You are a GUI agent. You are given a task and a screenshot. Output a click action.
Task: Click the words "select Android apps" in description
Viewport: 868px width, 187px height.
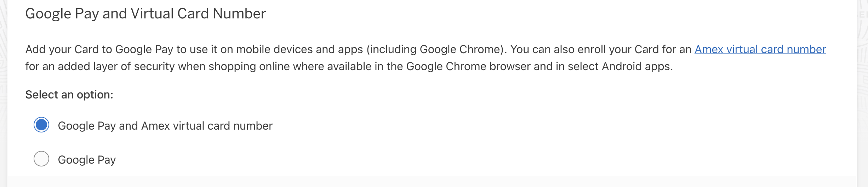pyautogui.click(x=619, y=66)
